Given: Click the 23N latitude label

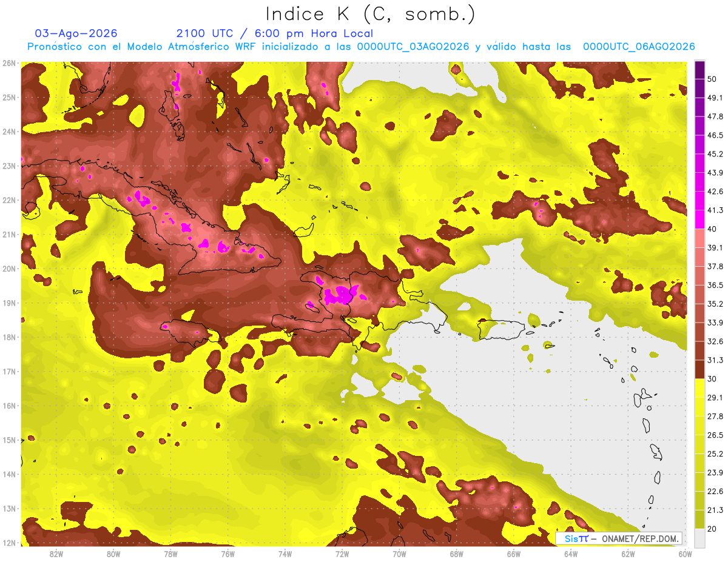Looking at the screenshot, I should click(x=9, y=166).
